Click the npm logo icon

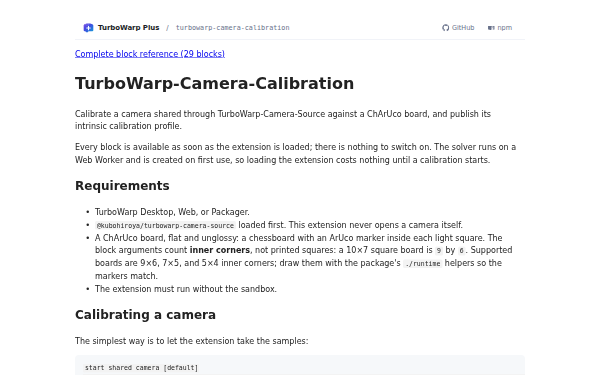tap(491, 28)
